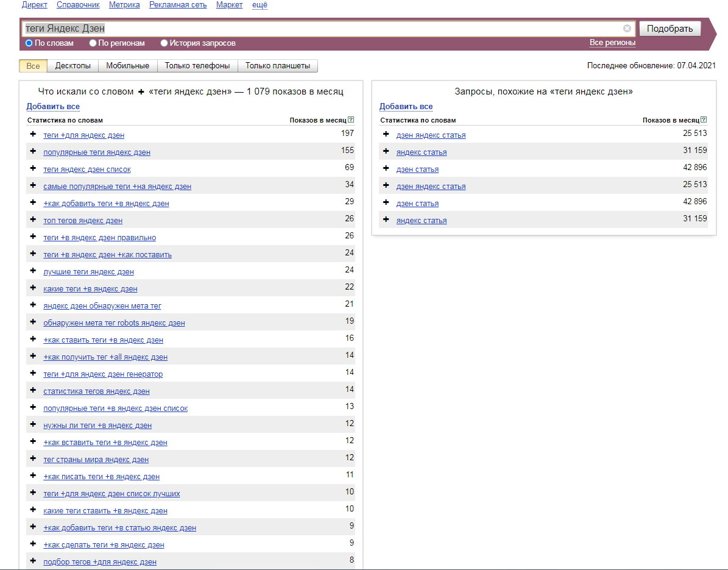This screenshot has width=728, height=570.
Task: Add 'теги +для яндекс дзен генератор' via plus
Action: pos(33,374)
